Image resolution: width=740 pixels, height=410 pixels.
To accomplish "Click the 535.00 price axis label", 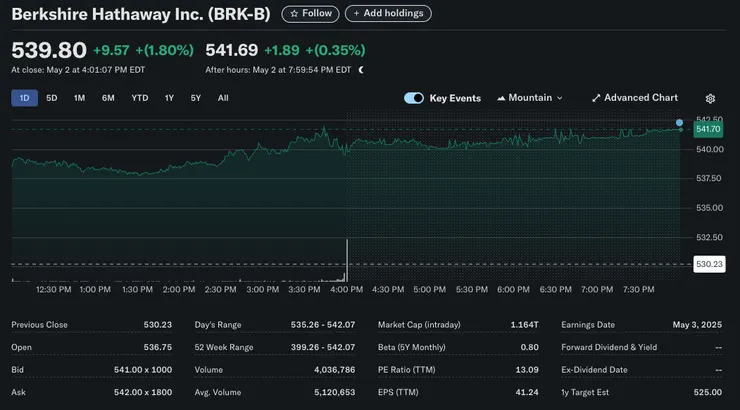I will click(710, 208).
